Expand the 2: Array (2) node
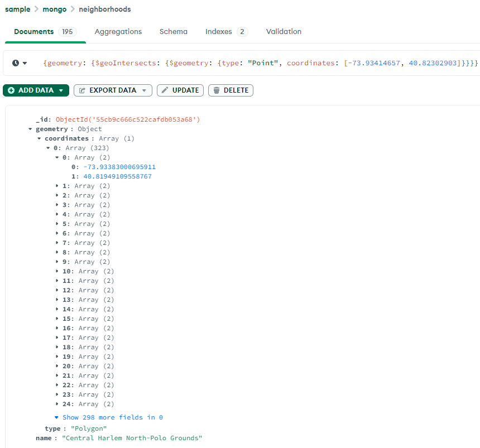Viewport: 480px width, 448px height. [56, 195]
